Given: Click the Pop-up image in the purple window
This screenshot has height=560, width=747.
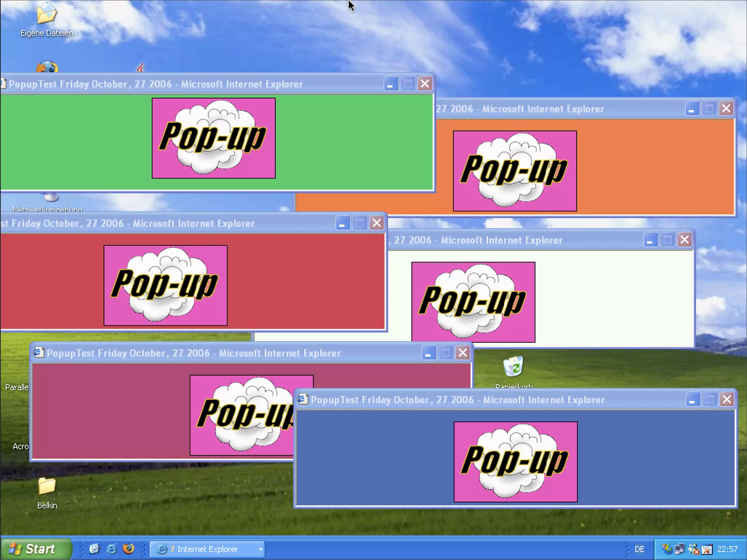Looking at the screenshot, I should 242,415.
